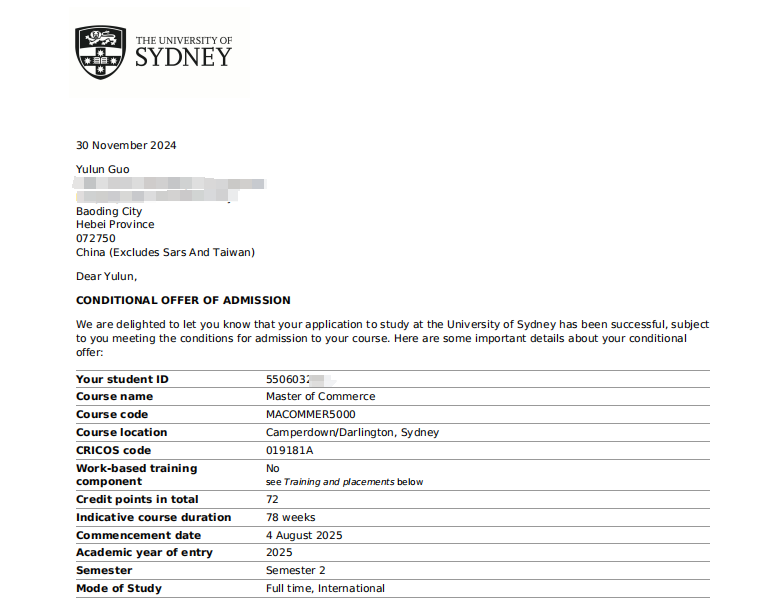The height and width of the screenshot is (599, 776).
Task: Select the '78 weeks' course duration value
Action: point(290,517)
